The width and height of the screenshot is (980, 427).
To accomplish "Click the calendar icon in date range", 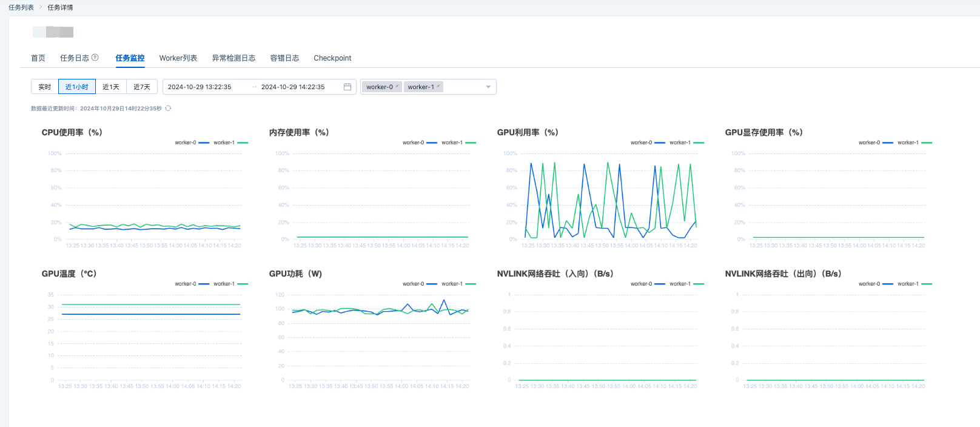I will coord(347,87).
